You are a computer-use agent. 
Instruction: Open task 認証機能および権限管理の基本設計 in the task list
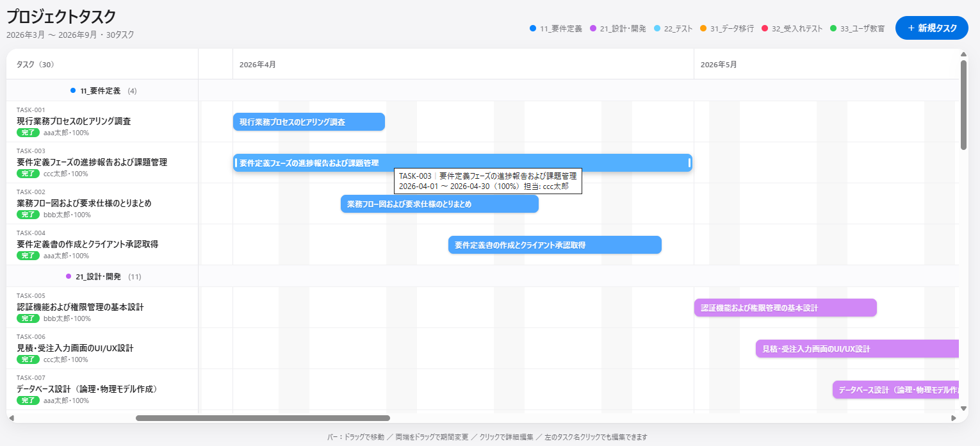(80, 307)
